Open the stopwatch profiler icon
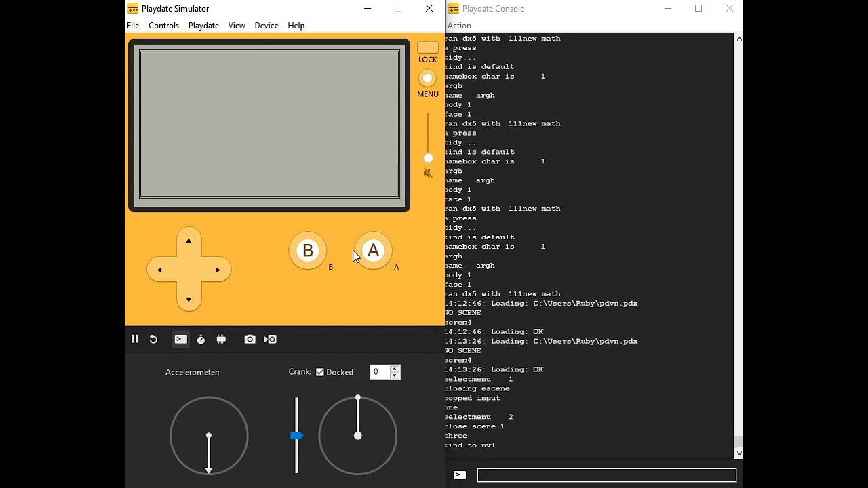This screenshot has width=868, height=488. (x=201, y=340)
